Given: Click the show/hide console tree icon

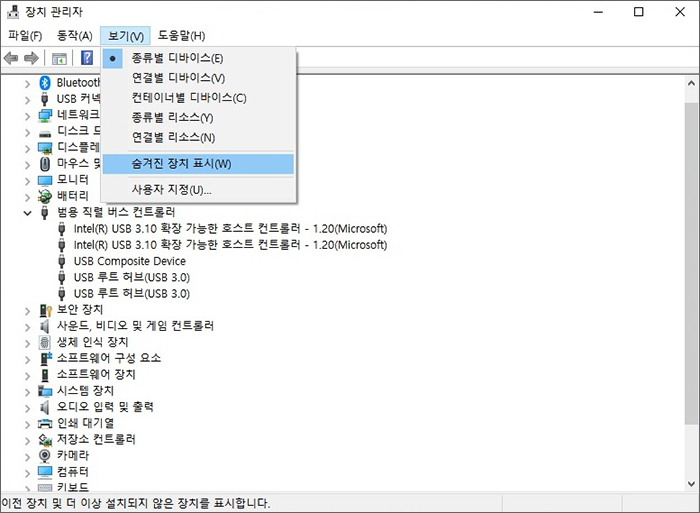Looking at the screenshot, I should (x=59, y=58).
